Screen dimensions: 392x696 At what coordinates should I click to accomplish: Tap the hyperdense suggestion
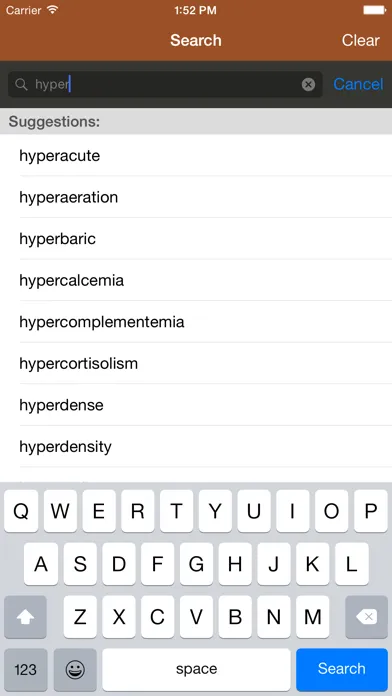coord(196,405)
